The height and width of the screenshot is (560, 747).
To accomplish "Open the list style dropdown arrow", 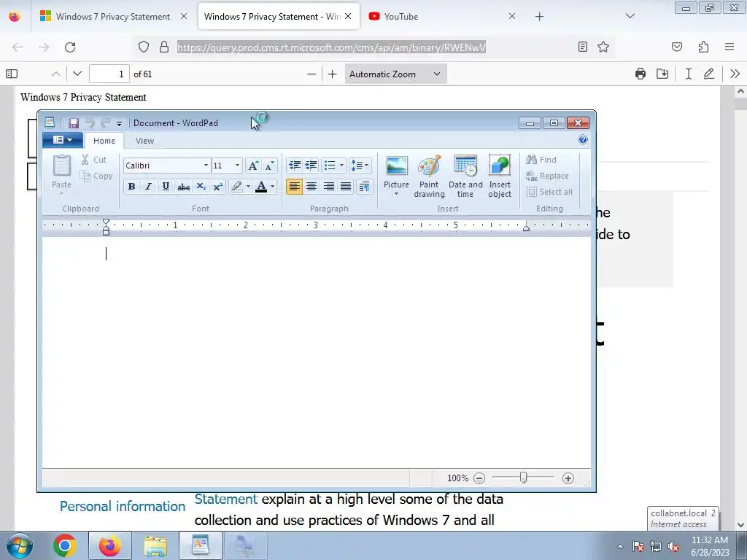I will tap(341, 166).
